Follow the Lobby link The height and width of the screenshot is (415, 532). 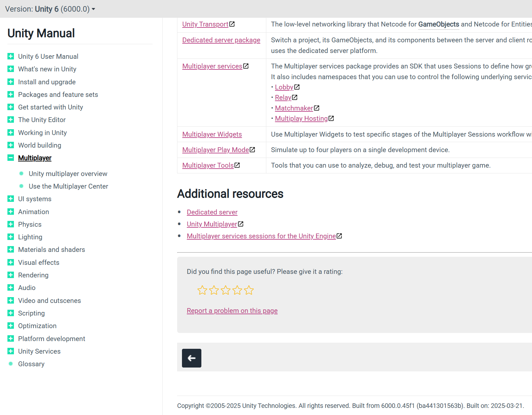click(x=284, y=87)
